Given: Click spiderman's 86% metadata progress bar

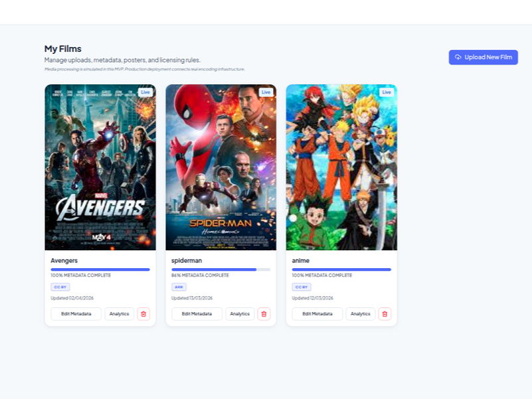Looking at the screenshot, I should pos(221,270).
